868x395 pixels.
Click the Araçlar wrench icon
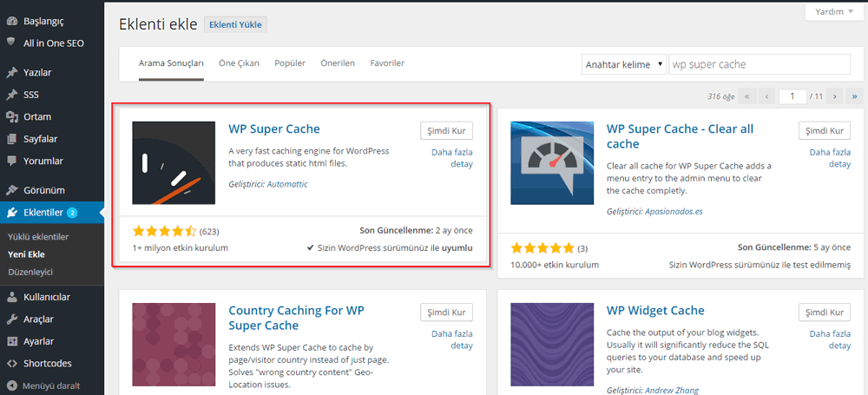click(11, 319)
